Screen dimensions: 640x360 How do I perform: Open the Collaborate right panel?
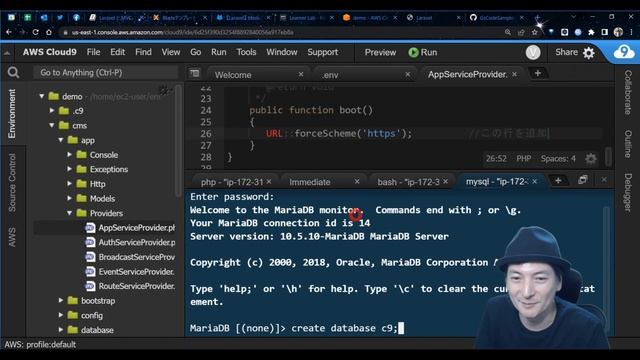point(628,92)
